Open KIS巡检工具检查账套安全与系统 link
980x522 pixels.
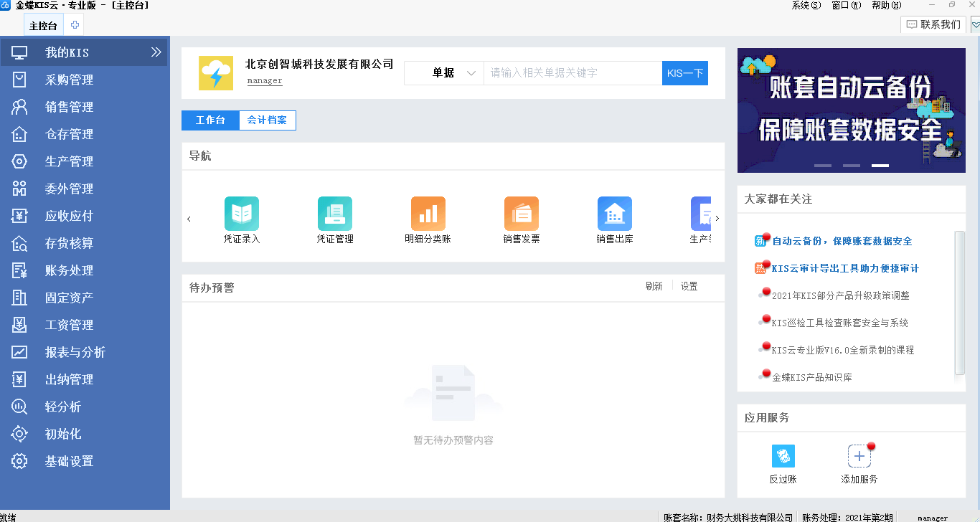tap(840, 323)
